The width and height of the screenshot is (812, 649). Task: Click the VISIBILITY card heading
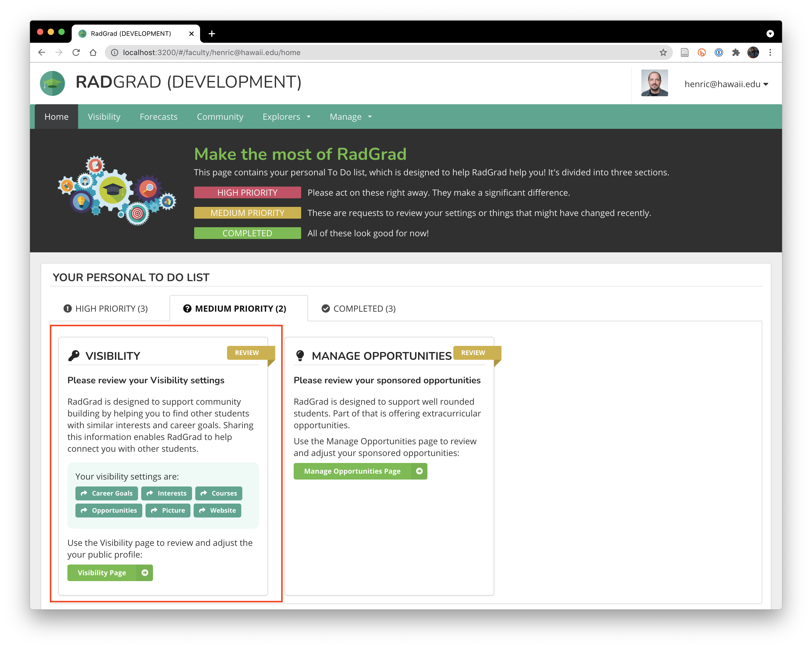[x=113, y=356]
